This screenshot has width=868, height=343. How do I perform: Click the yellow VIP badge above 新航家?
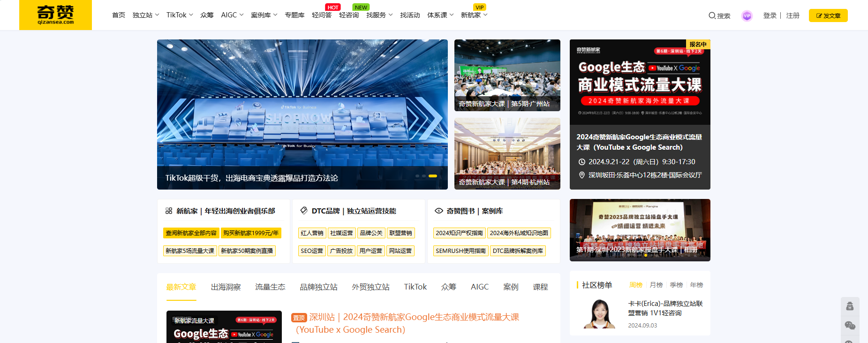click(x=479, y=8)
